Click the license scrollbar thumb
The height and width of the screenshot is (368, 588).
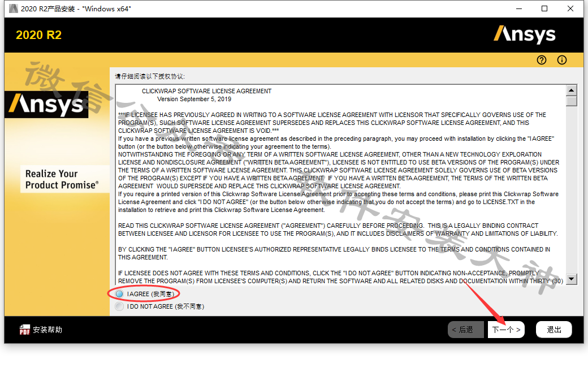click(x=571, y=101)
